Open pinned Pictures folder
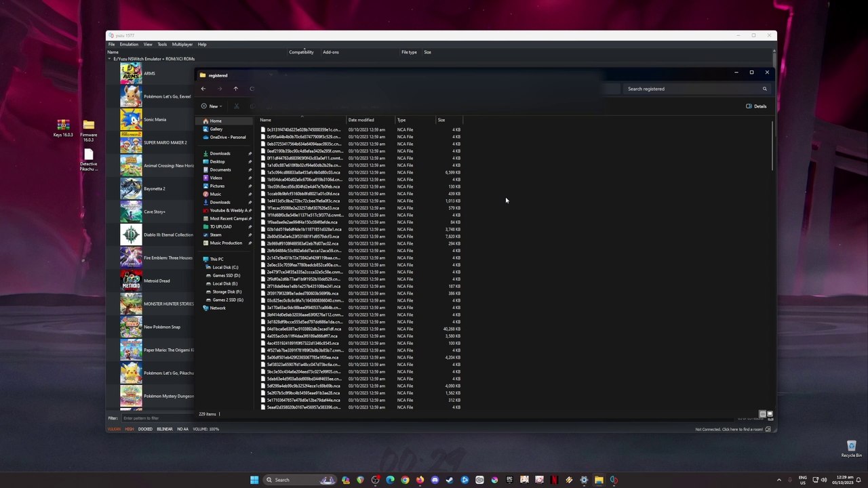 (217, 186)
